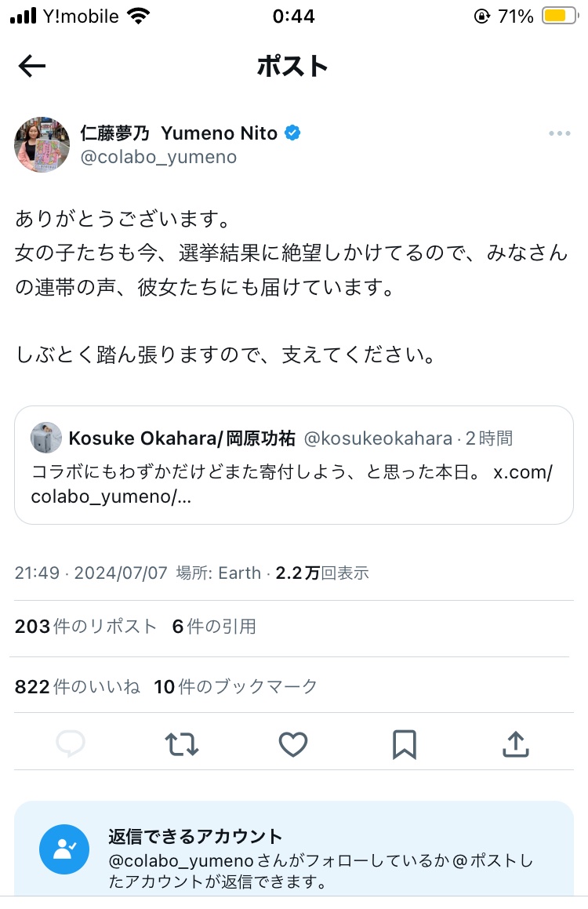Tap the repost arrows icon
Image resolution: width=588 pixels, height=909 pixels.
(x=182, y=744)
